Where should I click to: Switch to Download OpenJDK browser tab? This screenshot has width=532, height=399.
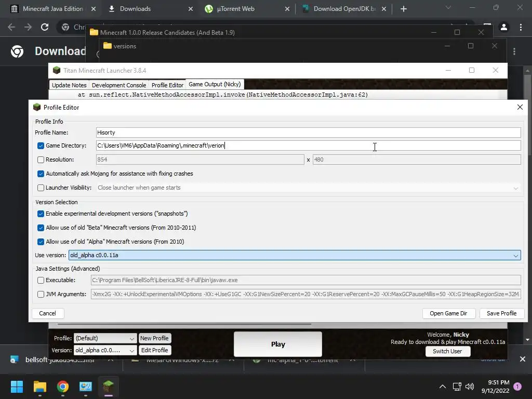[344, 9]
